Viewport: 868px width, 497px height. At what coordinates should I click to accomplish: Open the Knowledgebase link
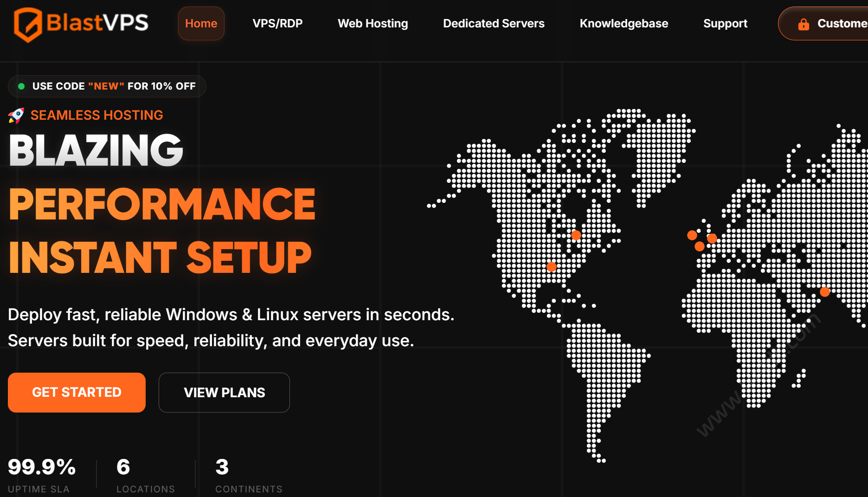624,24
